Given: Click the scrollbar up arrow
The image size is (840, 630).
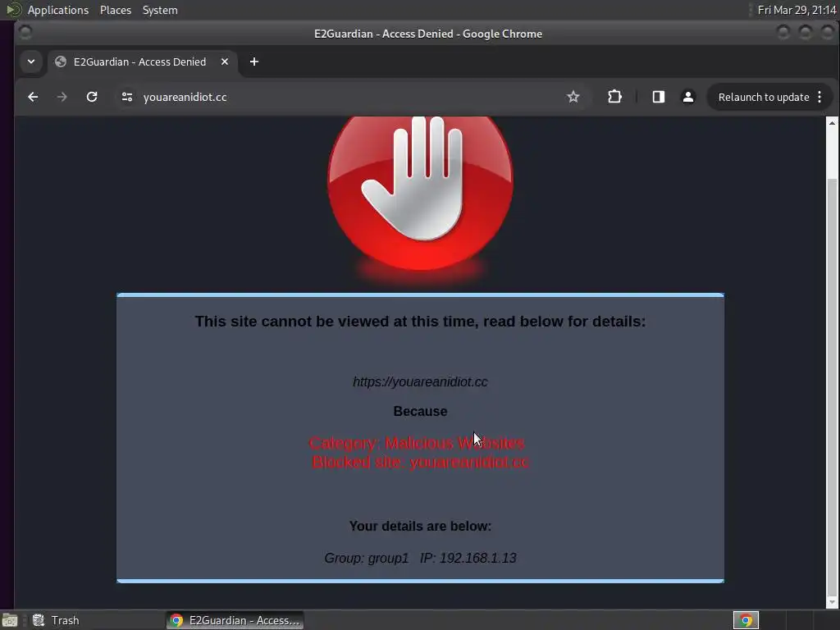Looking at the screenshot, I should pos(832,123).
